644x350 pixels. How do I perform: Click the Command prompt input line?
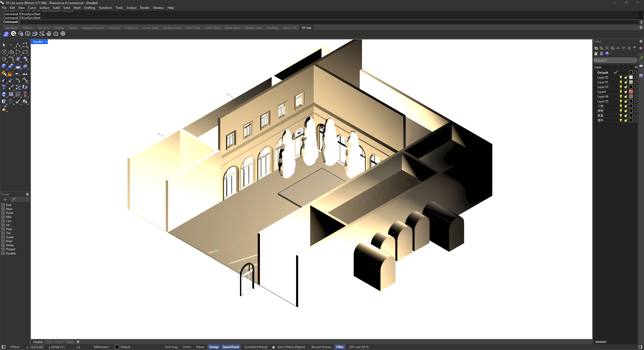321,22
